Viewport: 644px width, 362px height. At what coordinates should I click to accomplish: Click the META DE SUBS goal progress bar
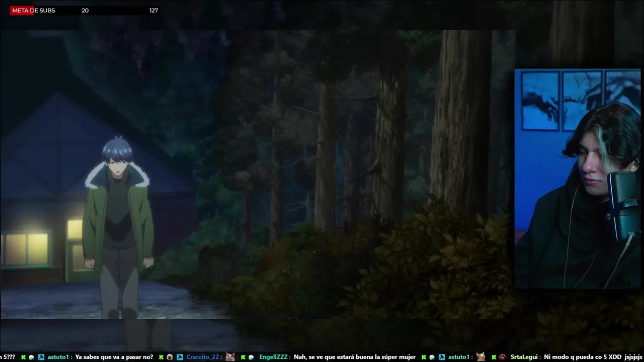pyautogui.click(x=85, y=11)
